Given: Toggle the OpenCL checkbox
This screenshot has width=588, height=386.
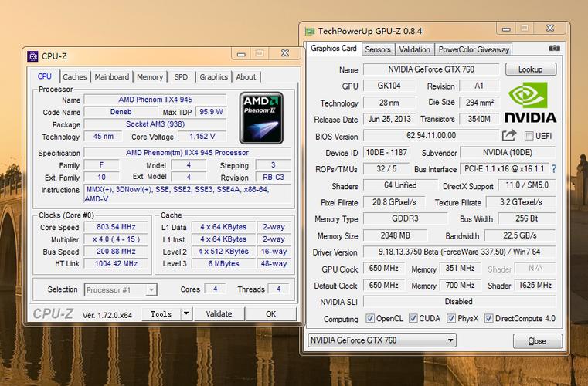Looking at the screenshot, I should pos(370,319).
